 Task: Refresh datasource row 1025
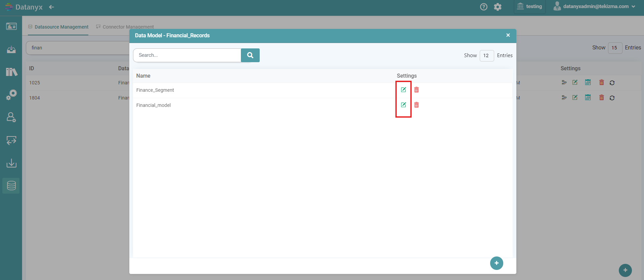(612, 83)
